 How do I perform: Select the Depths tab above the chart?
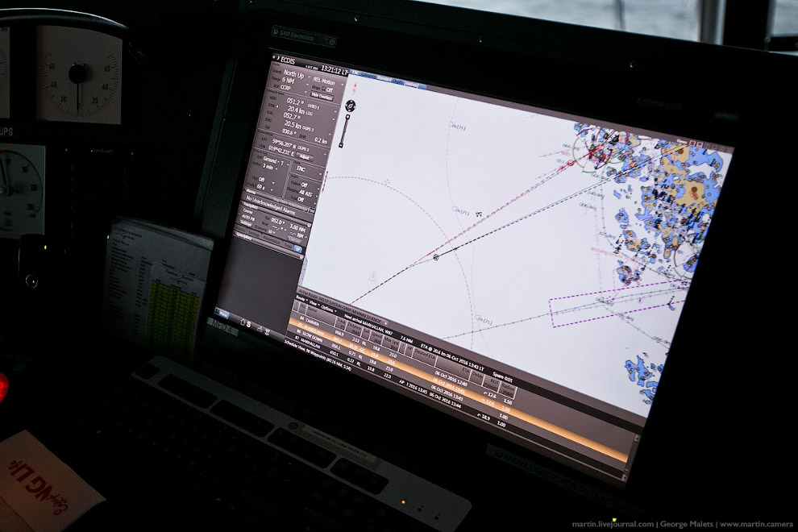click(397, 82)
